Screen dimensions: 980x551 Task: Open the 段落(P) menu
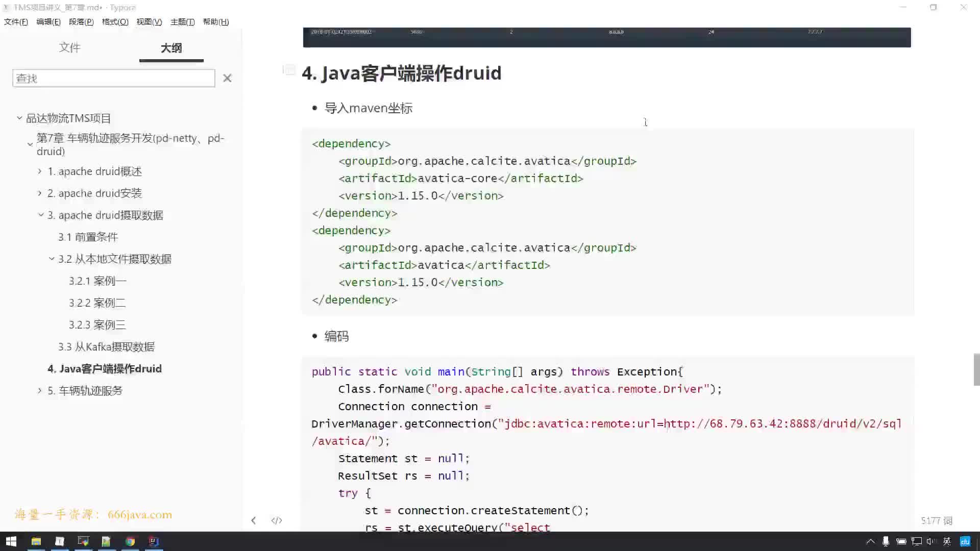[x=81, y=22]
